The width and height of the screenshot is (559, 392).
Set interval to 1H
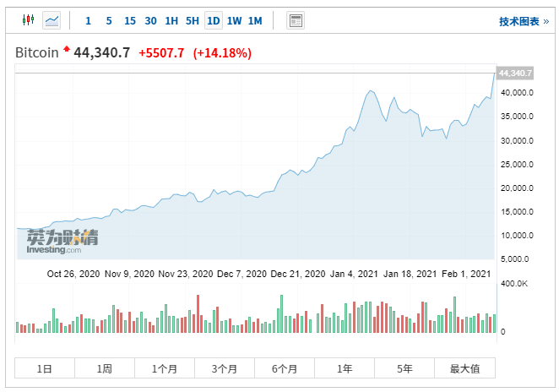[x=171, y=20]
